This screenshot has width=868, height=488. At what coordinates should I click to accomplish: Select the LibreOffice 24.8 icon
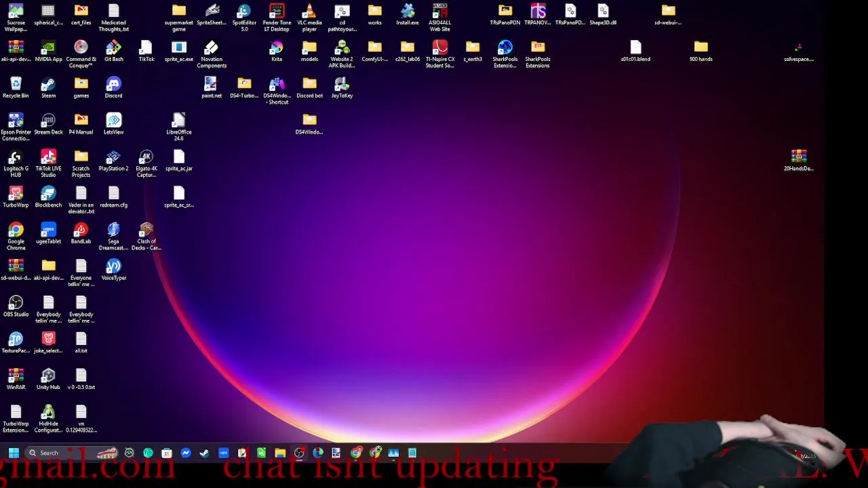[x=179, y=127]
